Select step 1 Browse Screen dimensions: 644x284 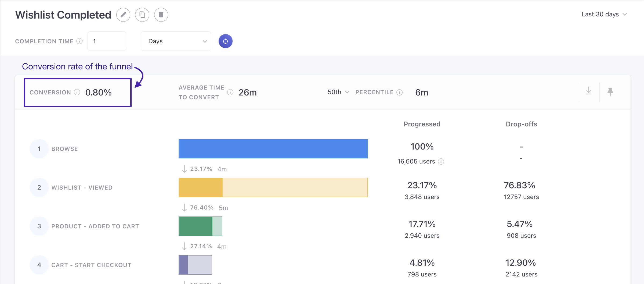[x=54, y=149]
